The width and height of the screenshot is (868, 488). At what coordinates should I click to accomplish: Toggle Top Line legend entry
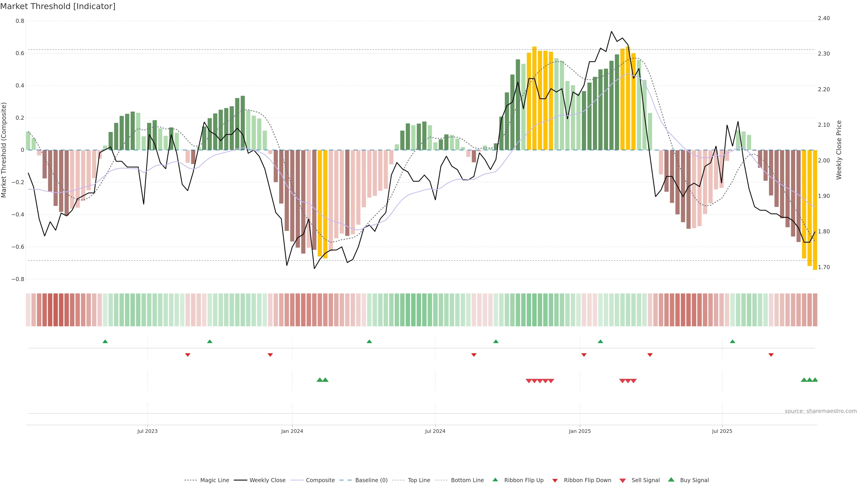(x=419, y=480)
